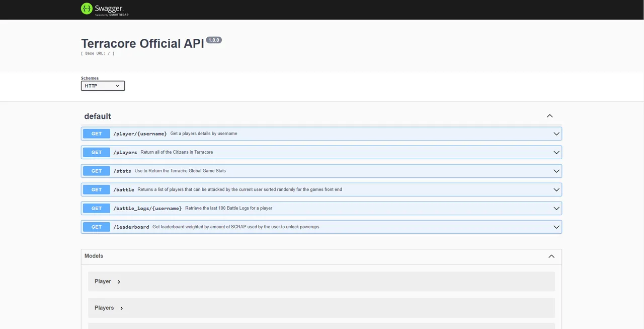Click the /stats path text
This screenshot has width=644, height=329.
pos(122,171)
